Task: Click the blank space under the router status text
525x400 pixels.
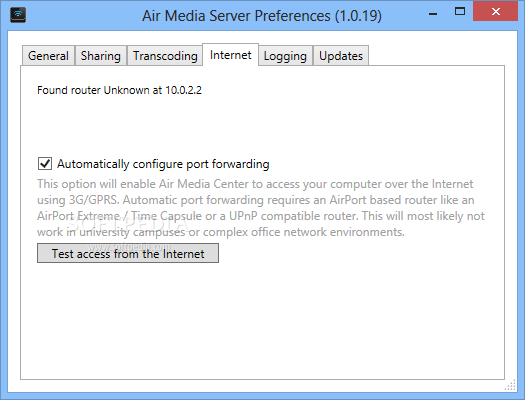Action: point(262,126)
